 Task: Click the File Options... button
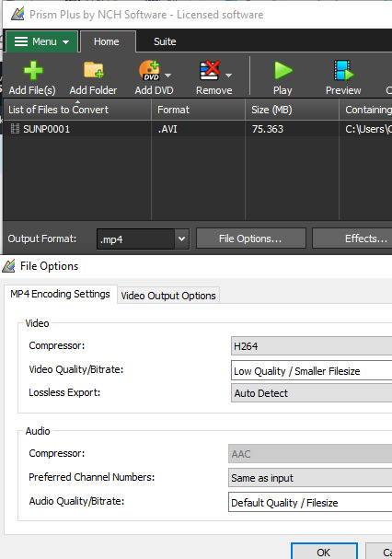(x=251, y=239)
